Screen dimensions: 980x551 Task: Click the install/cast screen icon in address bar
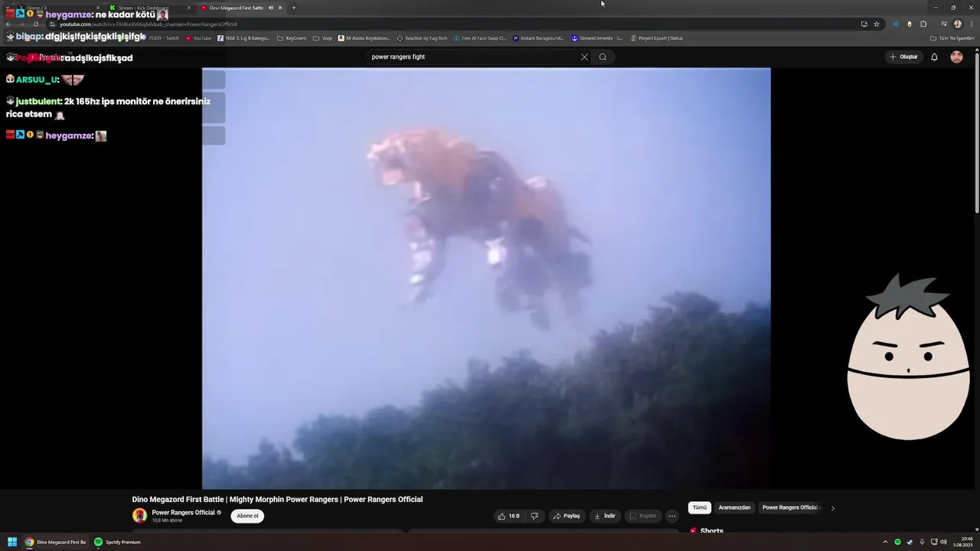click(864, 24)
